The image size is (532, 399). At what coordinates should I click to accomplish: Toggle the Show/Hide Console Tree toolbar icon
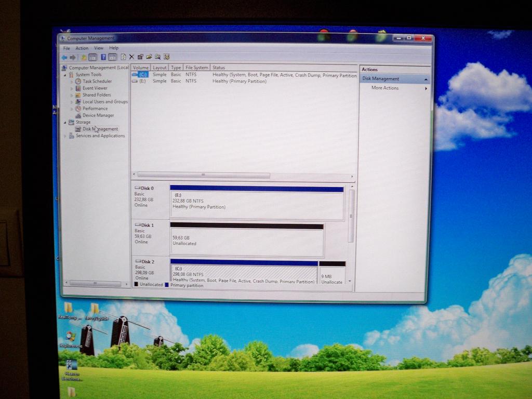(x=92, y=57)
